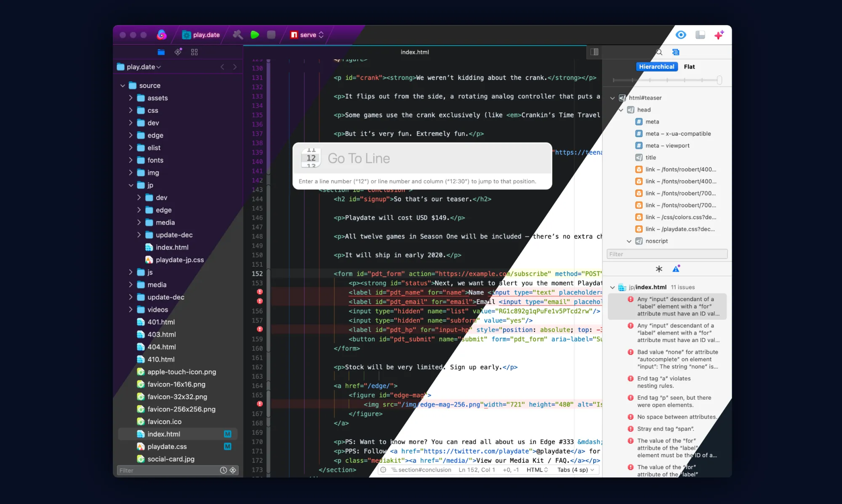Click the Build hammer icon
This screenshot has width=842, height=504.
[x=238, y=35]
